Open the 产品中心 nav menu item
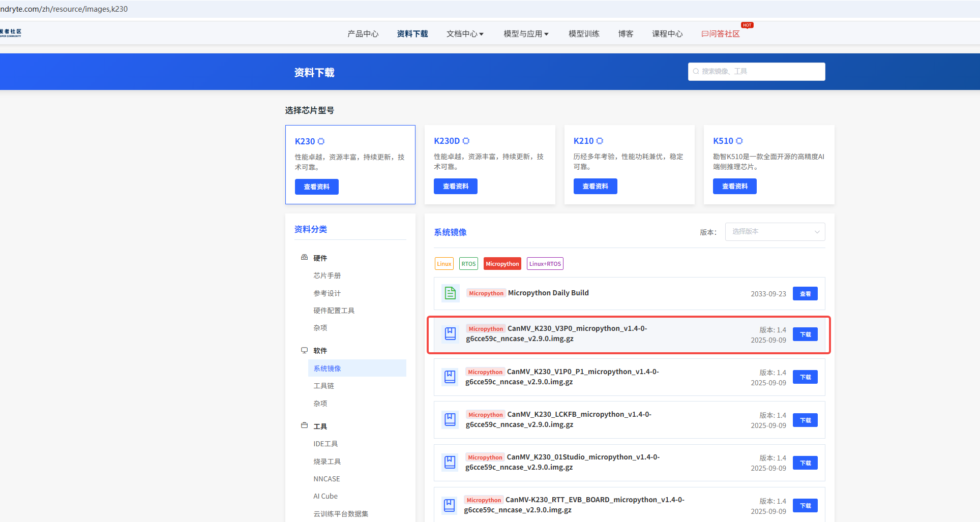Viewport: 980px width, 522px height. (363, 34)
